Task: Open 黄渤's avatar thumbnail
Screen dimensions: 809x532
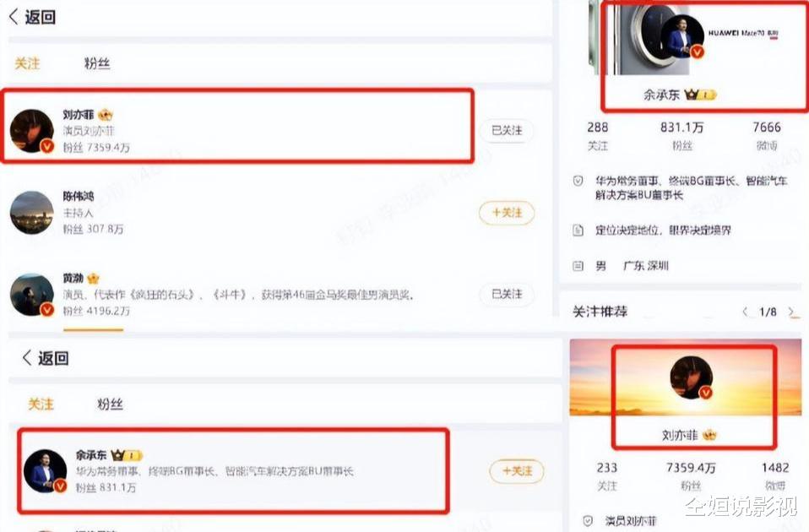Action: click(x=32, y=295)
